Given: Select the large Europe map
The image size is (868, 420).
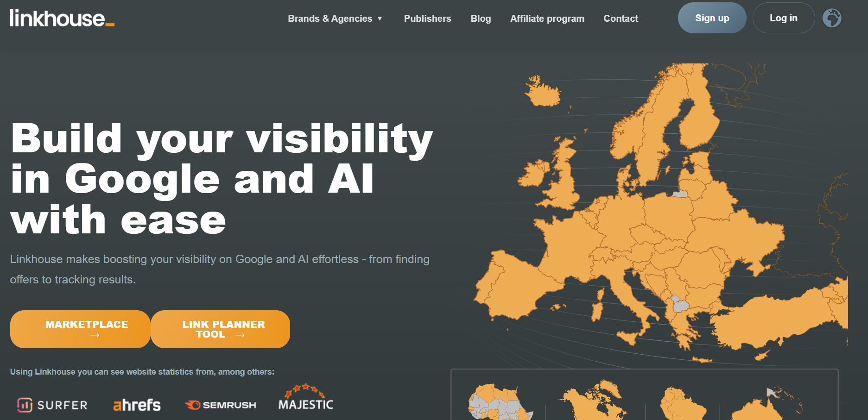Looking at the screenshot, I should tap(660, 213).
